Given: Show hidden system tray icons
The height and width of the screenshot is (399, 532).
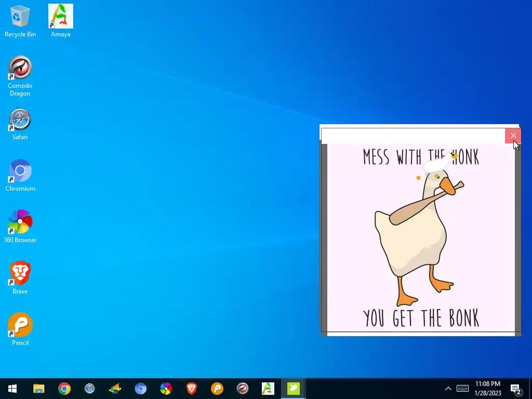Looking at the screenshot, I should [x=448, y=389].
